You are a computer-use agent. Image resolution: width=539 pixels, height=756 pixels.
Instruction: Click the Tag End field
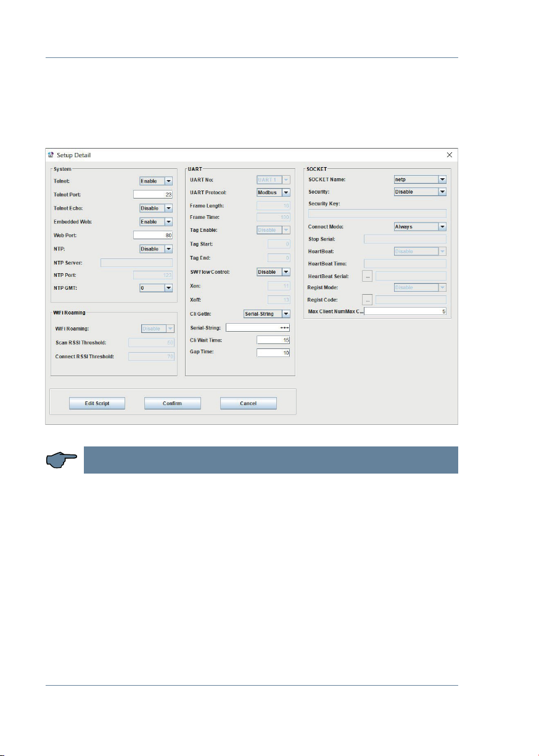point(279,258)
